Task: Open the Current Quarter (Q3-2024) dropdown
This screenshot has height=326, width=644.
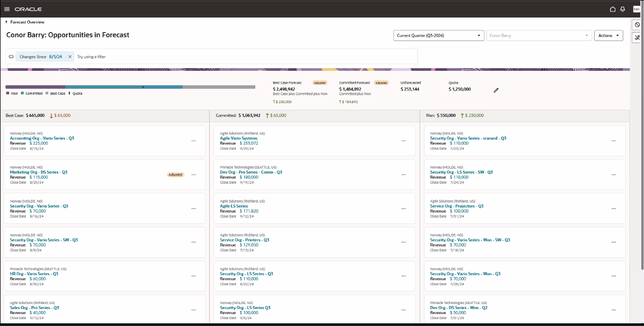Action: point(439,36)
